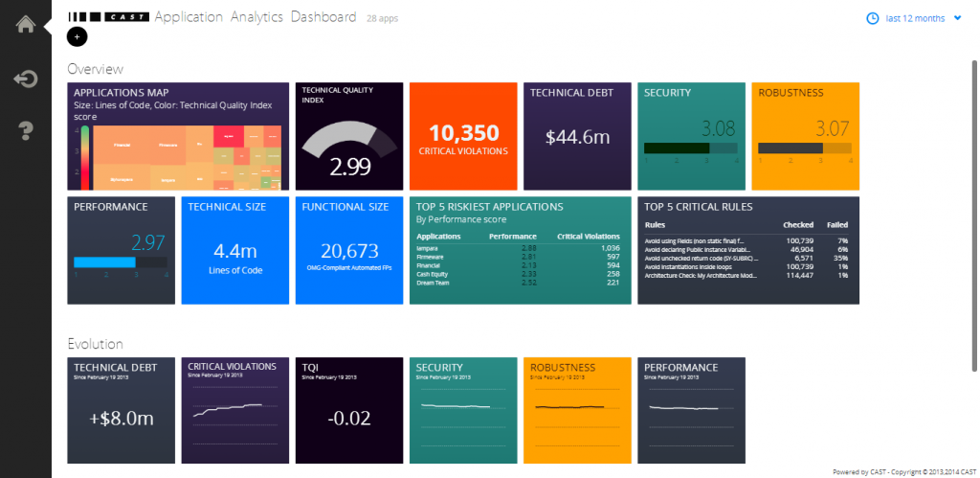This screenshot has width=980, height=478.
Task: Click the black plus add button
Action: click(x=77, y=36)
